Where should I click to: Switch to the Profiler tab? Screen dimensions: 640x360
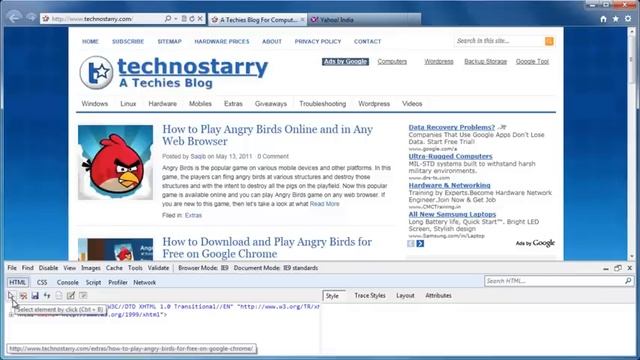(118, 282)
